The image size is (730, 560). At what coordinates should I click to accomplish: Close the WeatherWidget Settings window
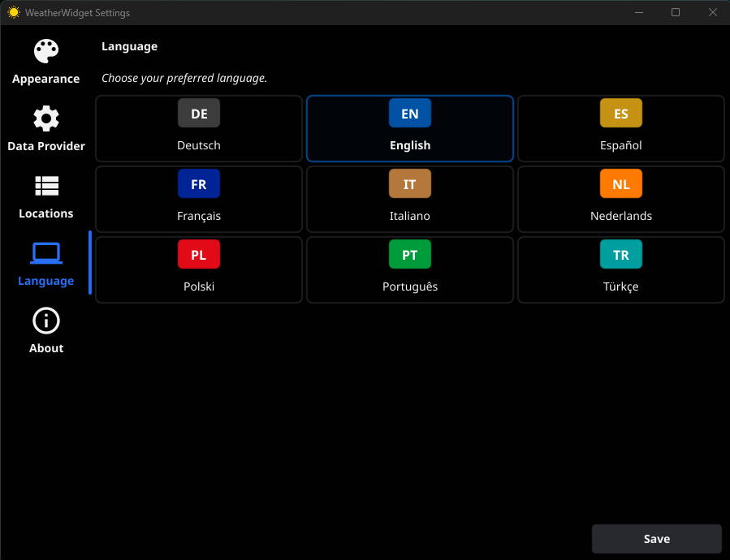(x=712, y=12)
